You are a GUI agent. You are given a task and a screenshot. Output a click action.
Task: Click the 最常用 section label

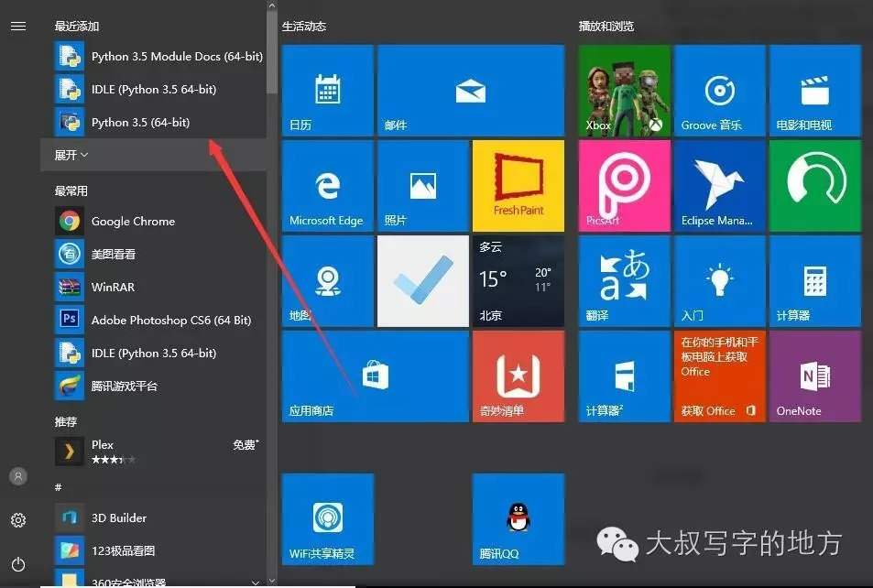(x=71, y=191)
